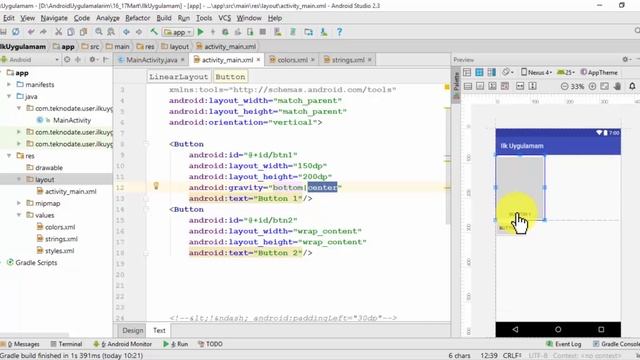Open AVD Manager icon in toolbar
This screenshot has height=360, width=640.
click(278, 32)
